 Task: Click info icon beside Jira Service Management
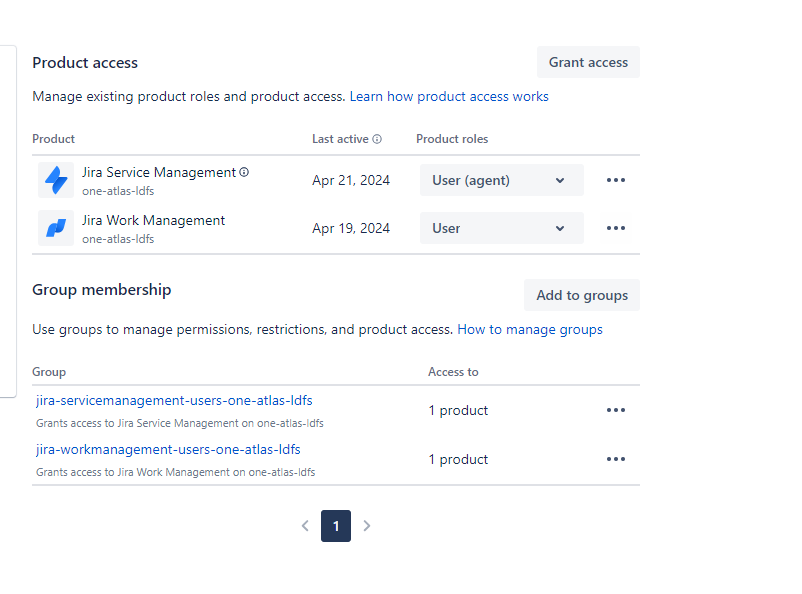[x=244, y=172]
